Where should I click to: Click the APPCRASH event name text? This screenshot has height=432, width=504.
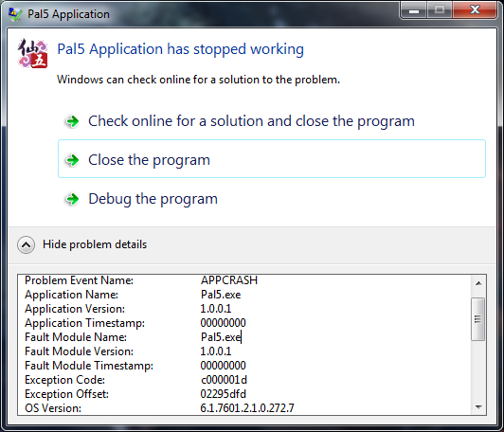(229, 280)
